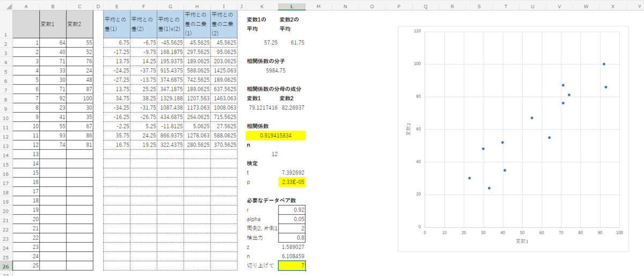
Task: Click the r value cell 0.92
Action: (x=292, y=209)
